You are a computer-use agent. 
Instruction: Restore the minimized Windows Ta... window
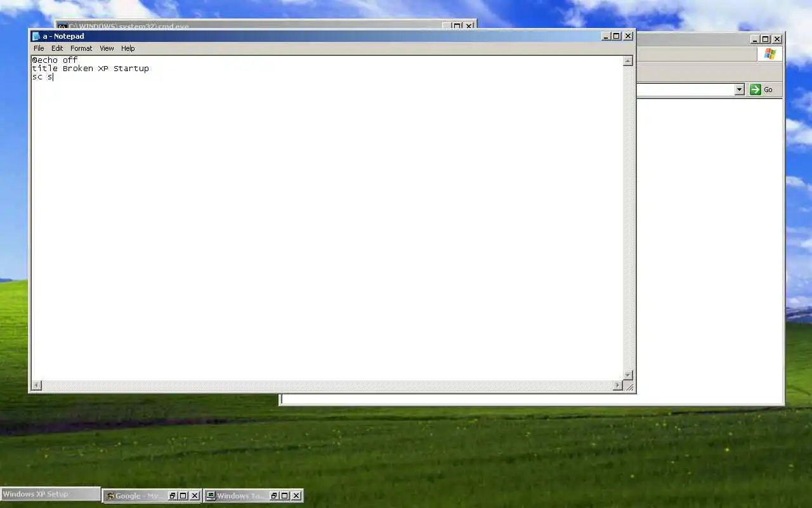coord(273,496)
